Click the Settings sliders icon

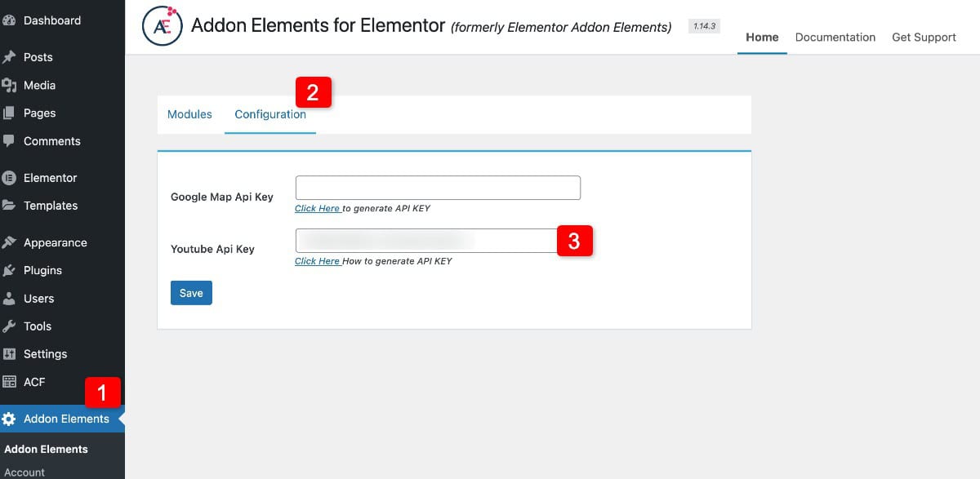9,353
